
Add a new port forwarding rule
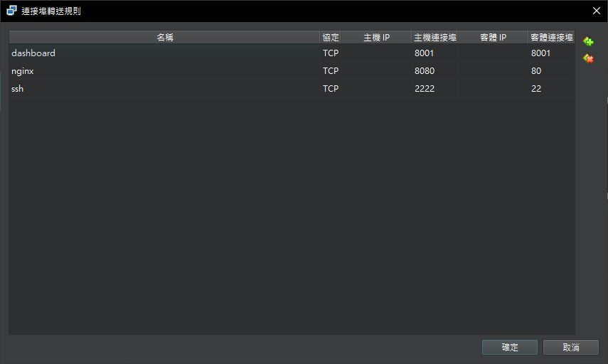pyautogui.click(x=588, y=41)
